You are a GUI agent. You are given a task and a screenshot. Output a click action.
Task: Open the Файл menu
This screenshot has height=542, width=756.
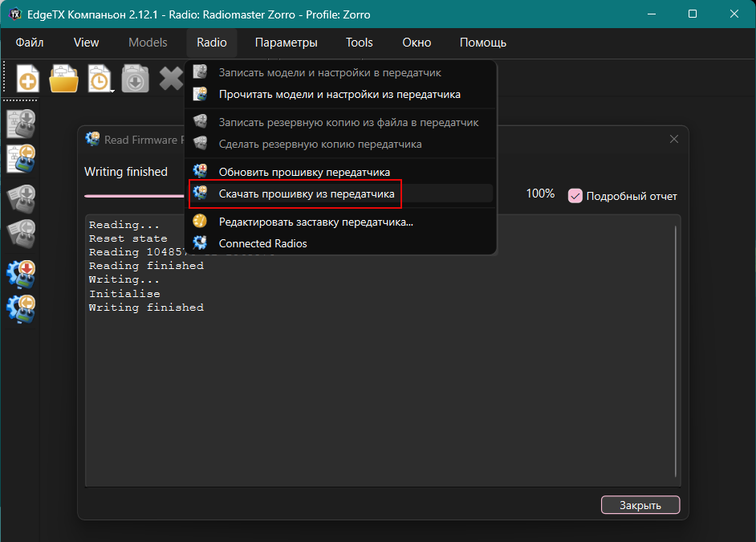coord(30,43)
